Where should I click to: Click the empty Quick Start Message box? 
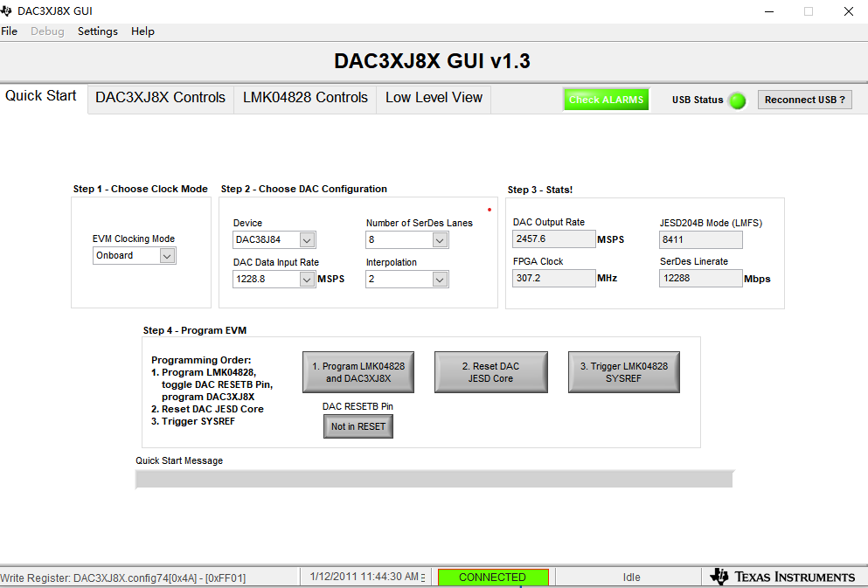click(x=434, y=479)
